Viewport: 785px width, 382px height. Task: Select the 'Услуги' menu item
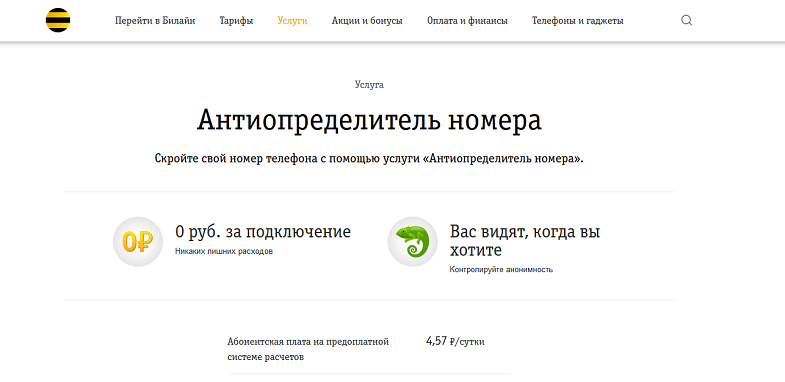292,21
